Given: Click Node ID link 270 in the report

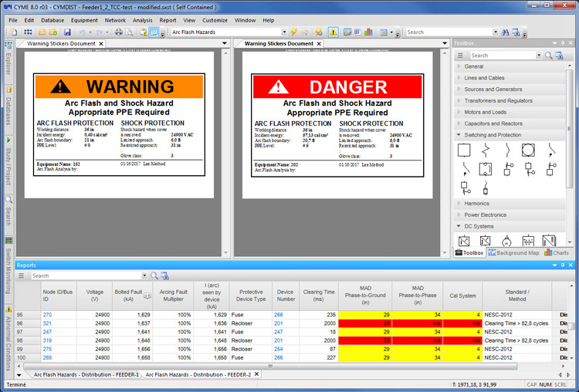Looking at the screenshot, I should point(47,315).
